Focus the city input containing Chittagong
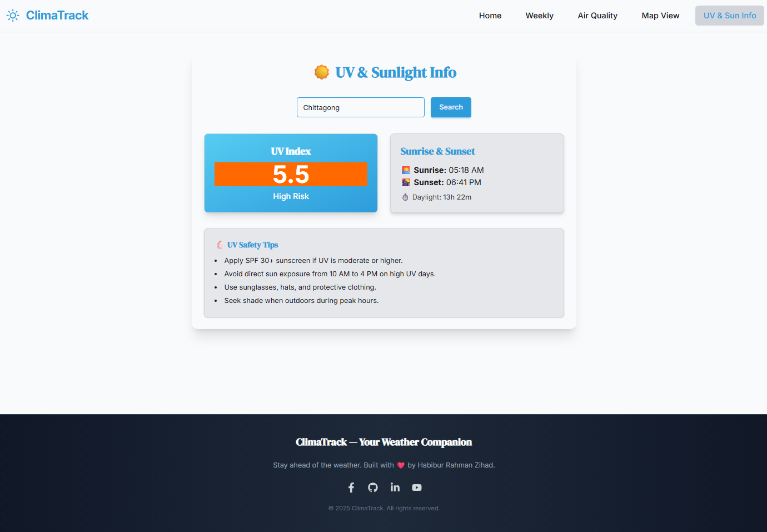767x532 pixels. [x=361, y=107]
